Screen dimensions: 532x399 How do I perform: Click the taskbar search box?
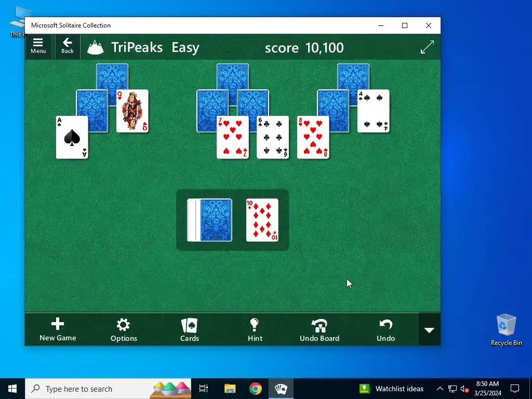coord(108,389)
